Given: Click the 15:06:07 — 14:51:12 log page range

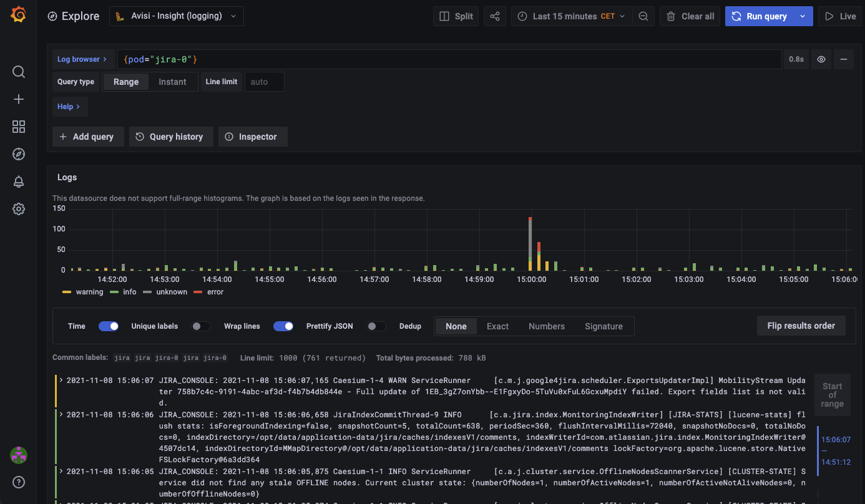Looking at the screenshot, I should click(836, 451).
